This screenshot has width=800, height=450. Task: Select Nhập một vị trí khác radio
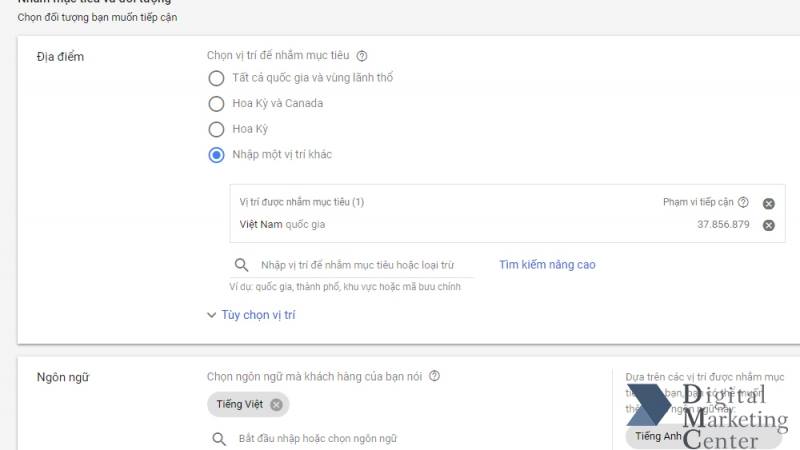[x=216, y=155]
